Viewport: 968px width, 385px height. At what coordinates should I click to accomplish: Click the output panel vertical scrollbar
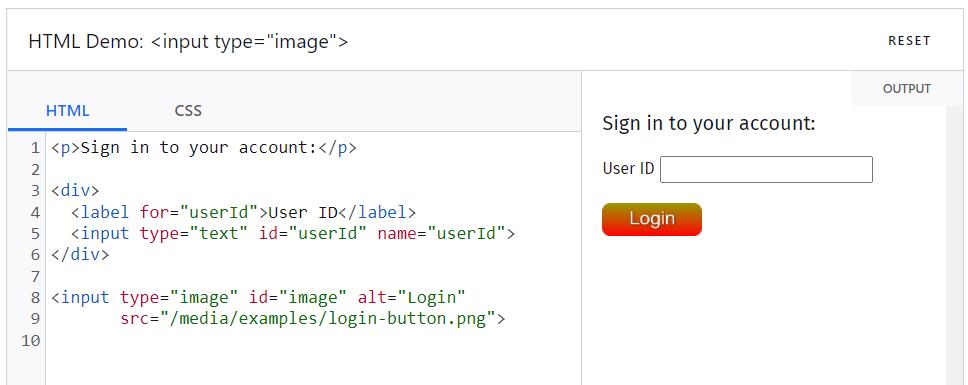[x=954, y=245]
